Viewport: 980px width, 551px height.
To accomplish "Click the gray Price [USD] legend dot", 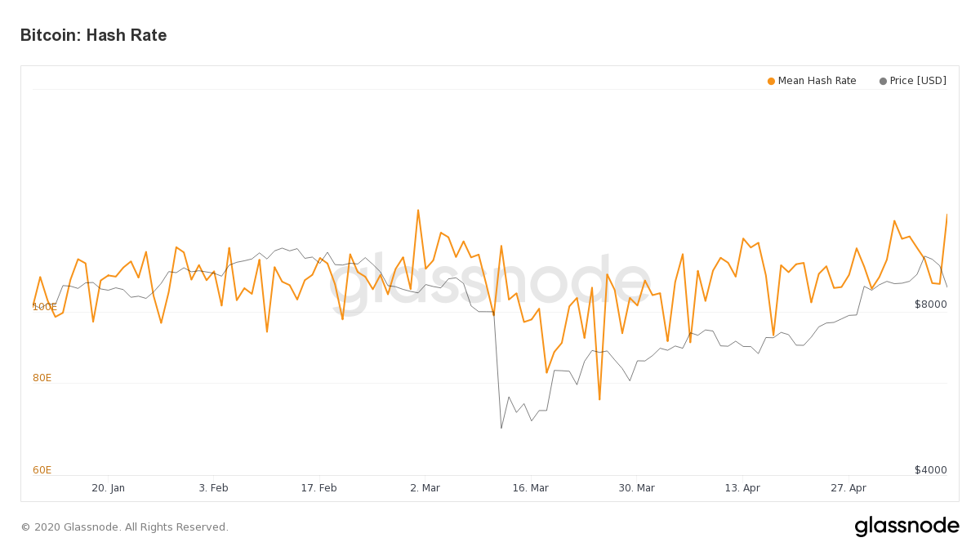I will point(883,81).
